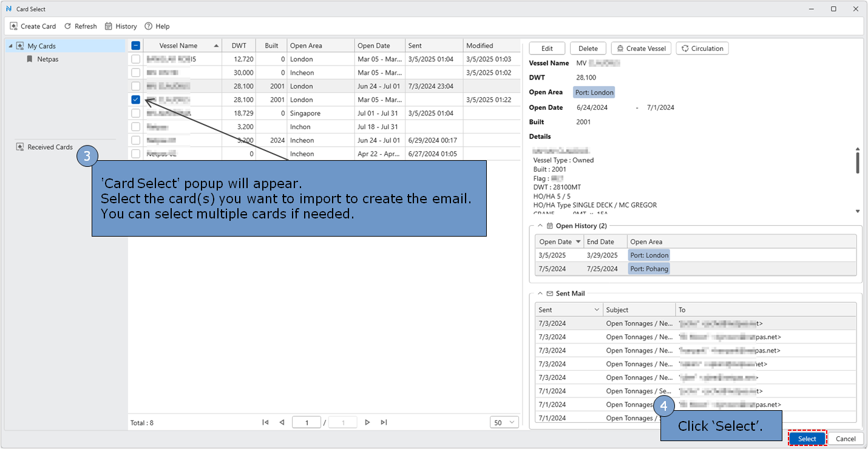Open the page size dropdown showing 50

(x=504, y=422)
